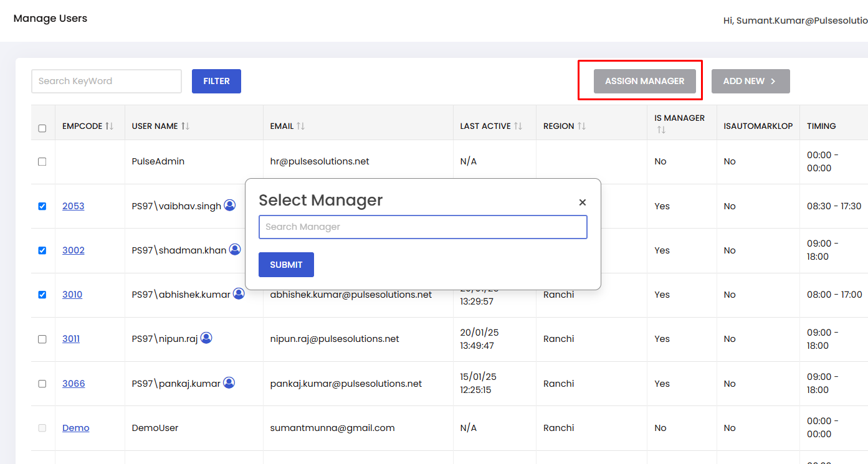This screenshot has width=868, height=464.
Task: Sort by LAST ACTIVE column arrows
Action: [518, 126]
